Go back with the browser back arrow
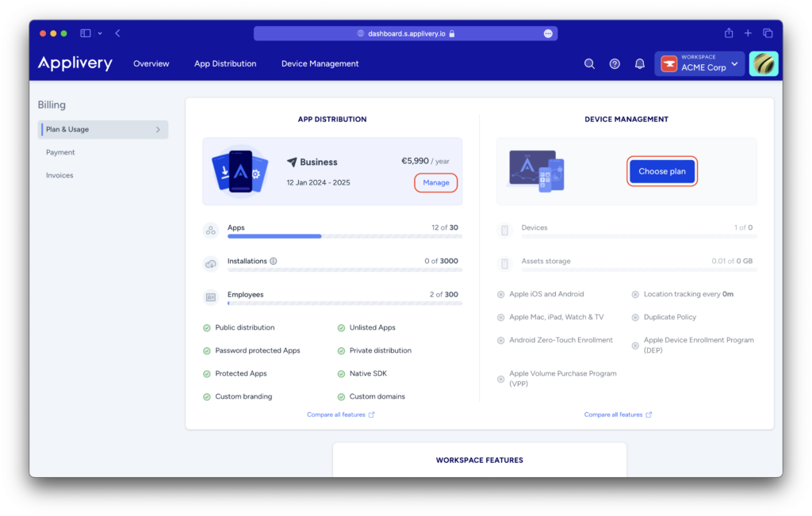 point(117,33)
